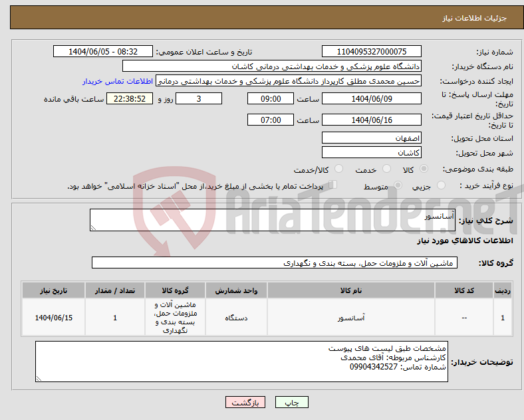Click the کارشناس مربوطه: آقای محمدی line
This screenshot has width=524, height=420.
(x=393, y=358)
